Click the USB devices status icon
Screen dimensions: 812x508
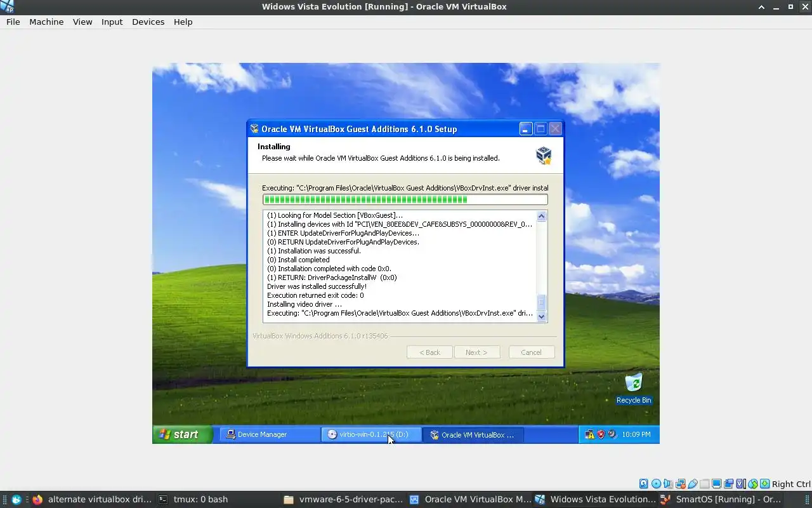click(693, 484)
